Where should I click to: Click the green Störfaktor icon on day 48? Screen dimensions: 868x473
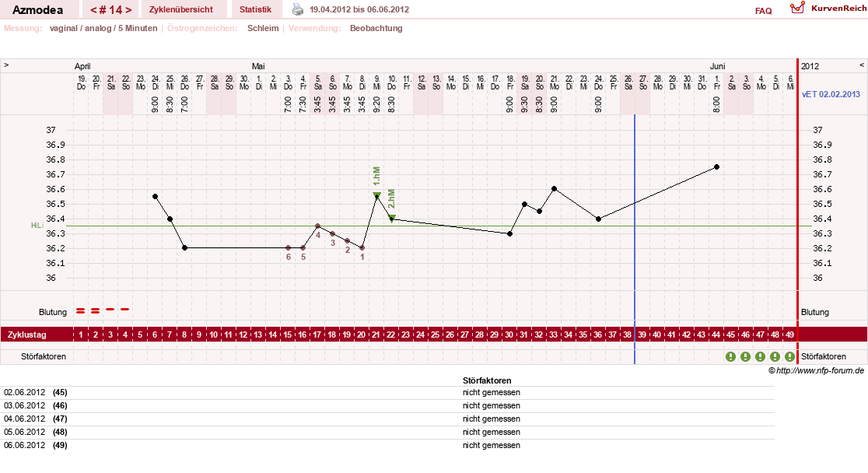pos(775,356)
